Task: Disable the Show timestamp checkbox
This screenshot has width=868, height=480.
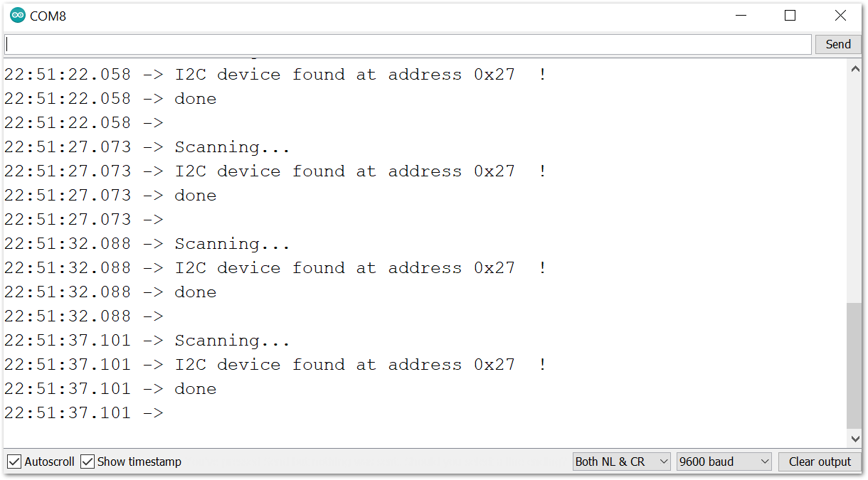Action: tap(88, 462)
